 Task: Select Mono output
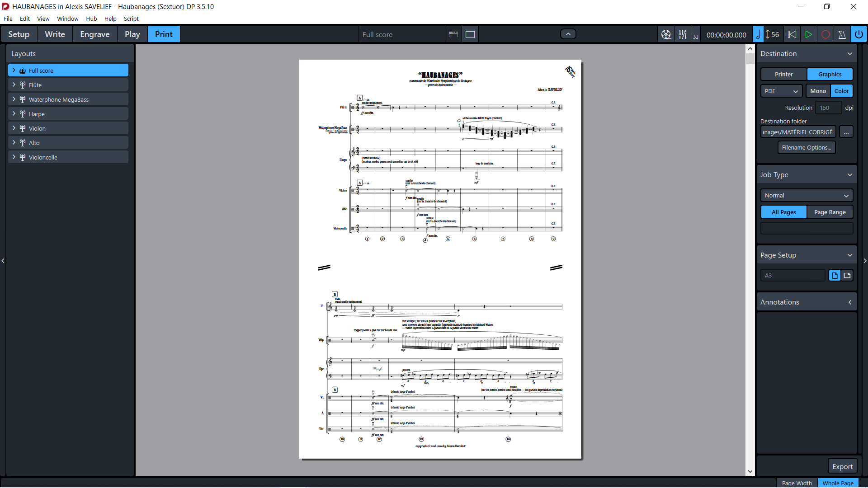818,91
